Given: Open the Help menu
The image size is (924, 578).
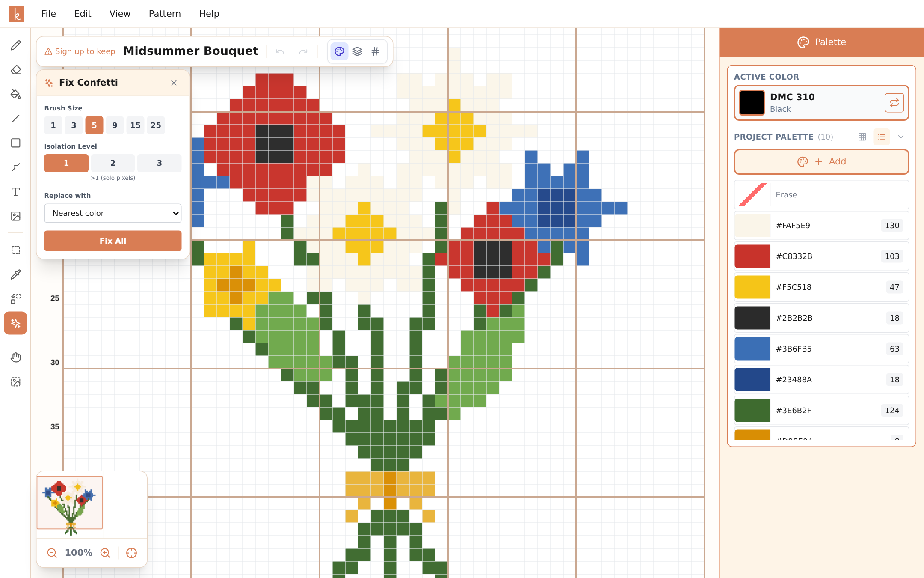Looking at the screenshot, I should tap(209, 14).
